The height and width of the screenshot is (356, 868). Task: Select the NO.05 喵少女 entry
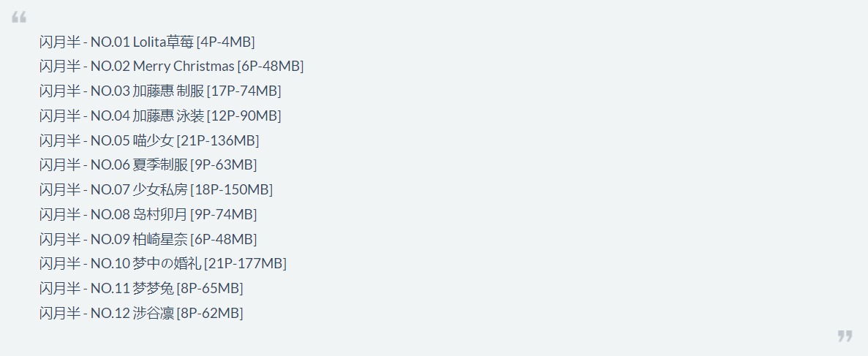click(x=149, y=140)
